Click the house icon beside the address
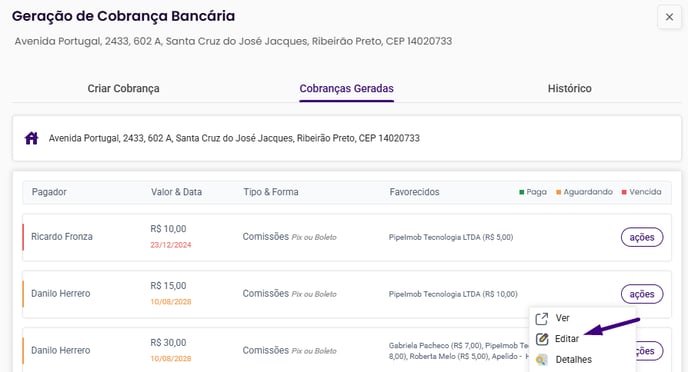Image resolution: width=688 pixels, height=372 pixels. click(31, 138)
